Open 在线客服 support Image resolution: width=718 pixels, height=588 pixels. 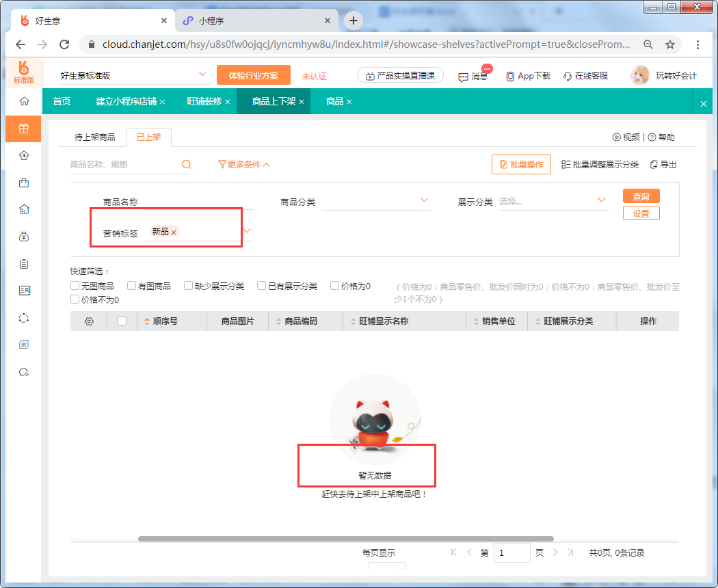coord(585,76)
